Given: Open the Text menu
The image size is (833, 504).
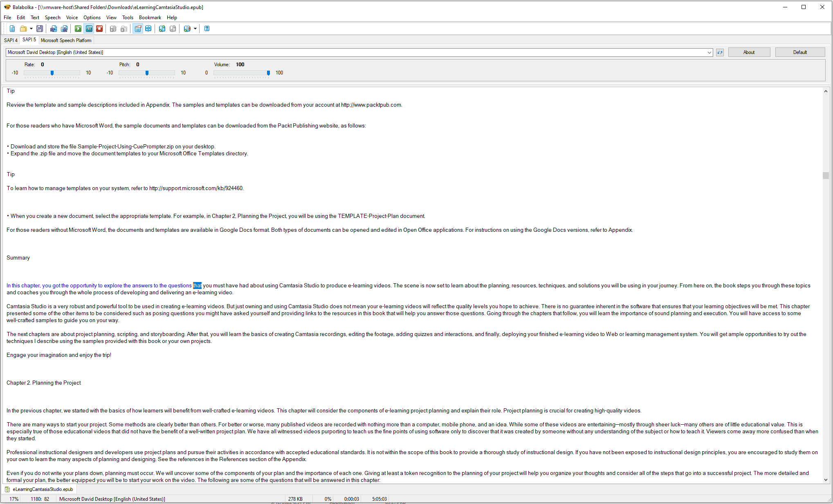Looking at the screenshot, I should point(35,18).
